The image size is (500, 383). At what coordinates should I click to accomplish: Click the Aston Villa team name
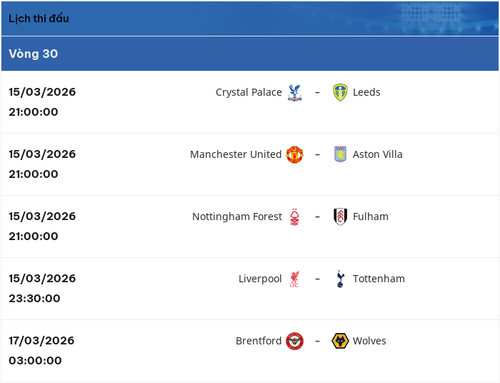(x=377, y=154)
